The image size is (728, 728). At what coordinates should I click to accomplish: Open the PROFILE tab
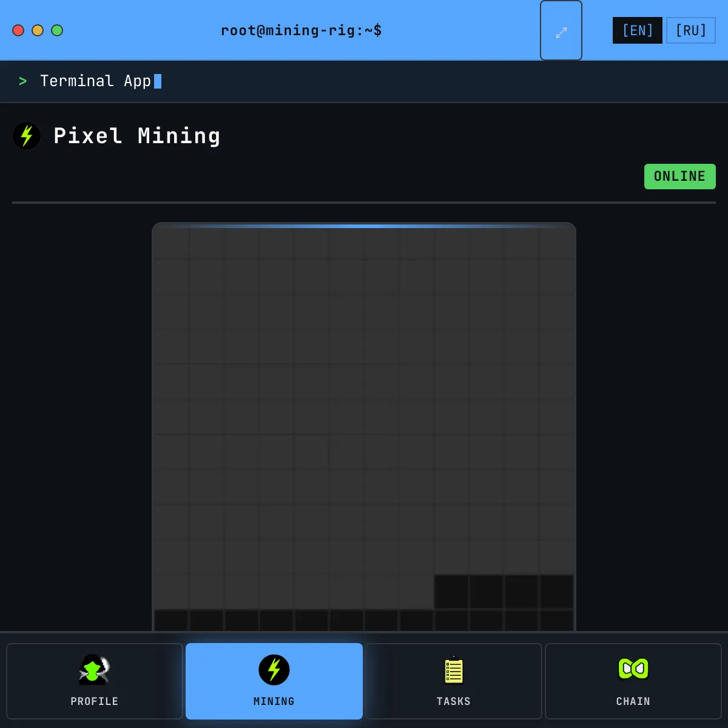(x=95, y=701)
